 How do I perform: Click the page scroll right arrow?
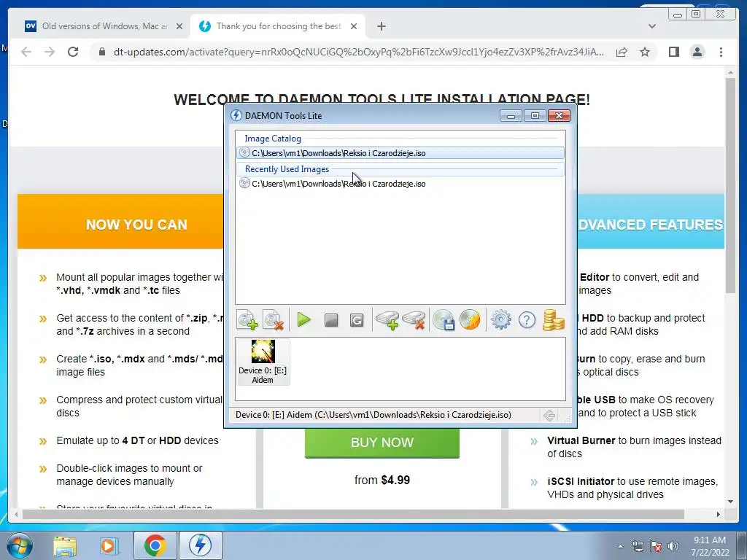coord(719,514)
